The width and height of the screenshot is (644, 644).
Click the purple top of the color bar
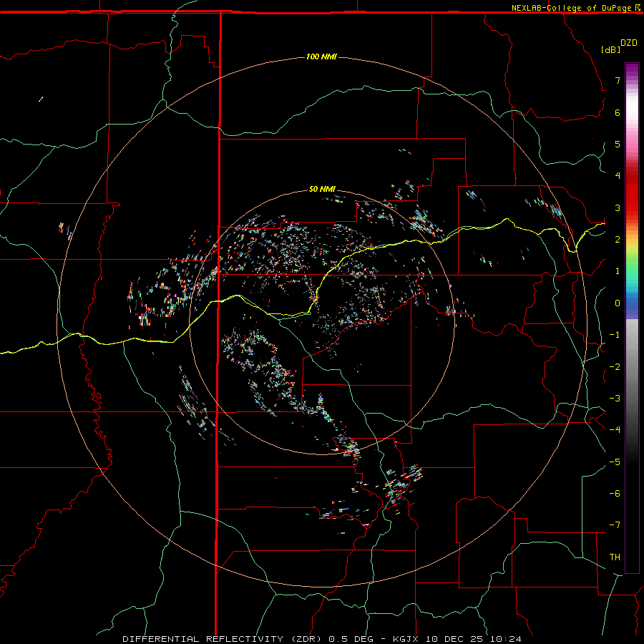coord(632,70)
